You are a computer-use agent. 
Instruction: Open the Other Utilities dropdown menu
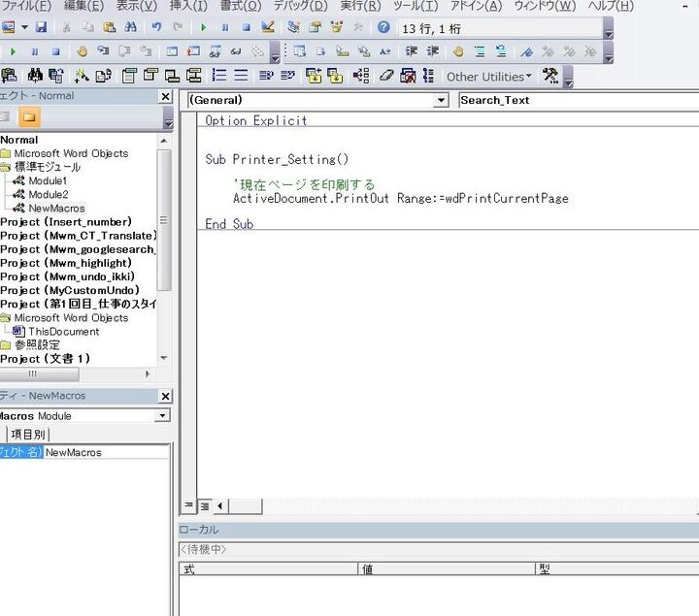pos(488,76)
